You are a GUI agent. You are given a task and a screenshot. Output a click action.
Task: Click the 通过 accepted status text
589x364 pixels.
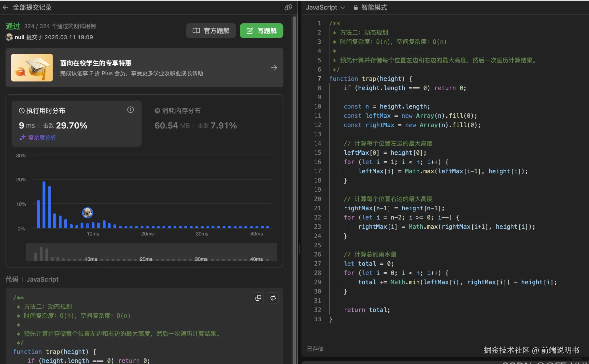(x=13, y=26)
